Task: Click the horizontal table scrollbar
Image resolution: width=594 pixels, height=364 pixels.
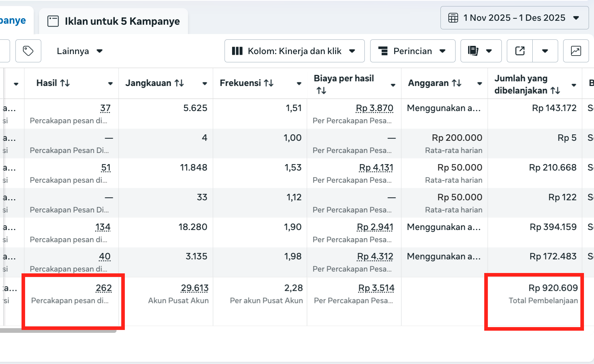Action: coord(57,331)
